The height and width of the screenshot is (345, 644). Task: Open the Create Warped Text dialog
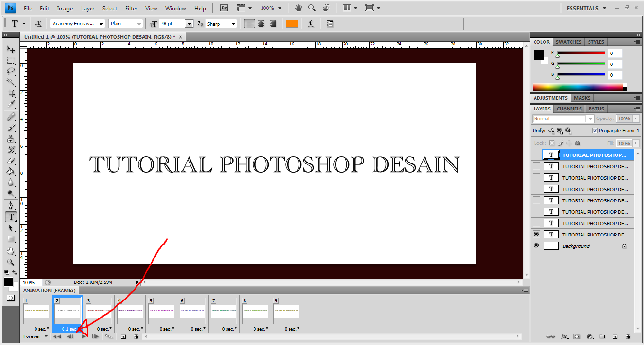coord(310,24)
